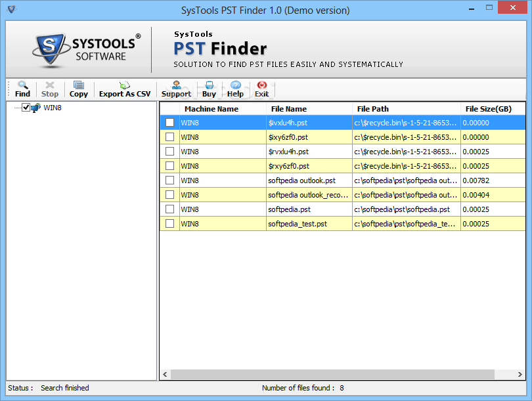Minimize the PST Finder window
This screenshot has height=401, width=532.
click(x=472, y=8)
